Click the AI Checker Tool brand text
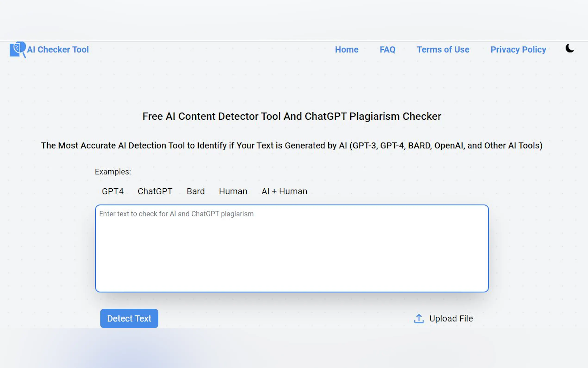The image size is (588, 368). point(58,50)
